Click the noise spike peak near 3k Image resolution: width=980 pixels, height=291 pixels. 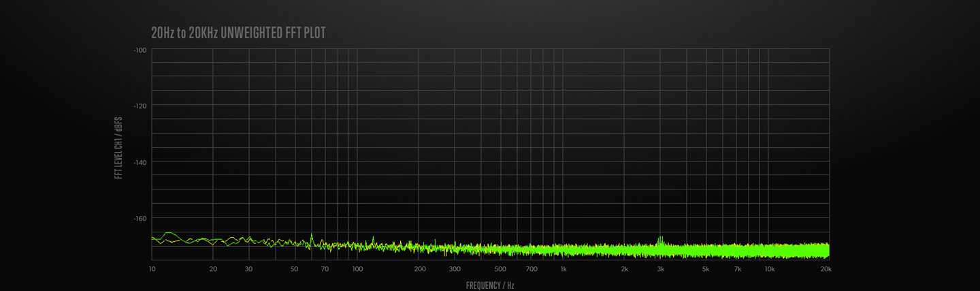click(x=661, y=236)
